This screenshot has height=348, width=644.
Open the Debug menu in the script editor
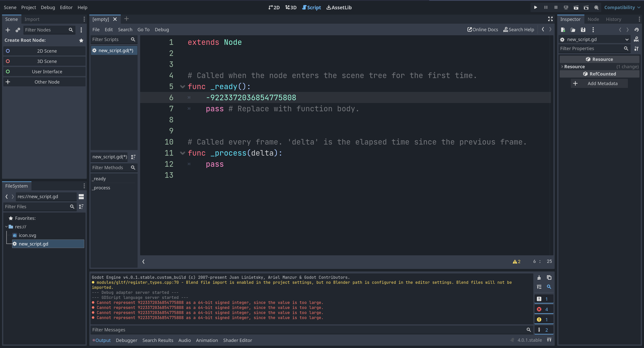(162, 29)
